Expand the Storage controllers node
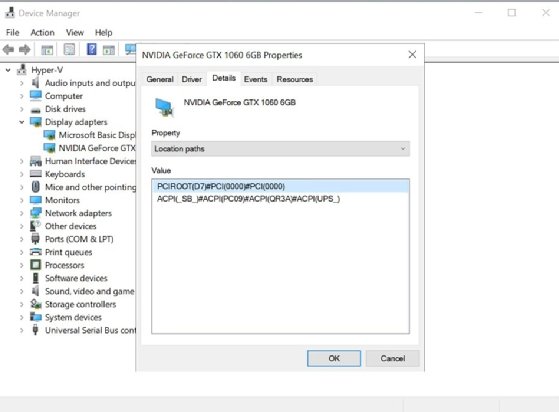 [x=22, y=304]
